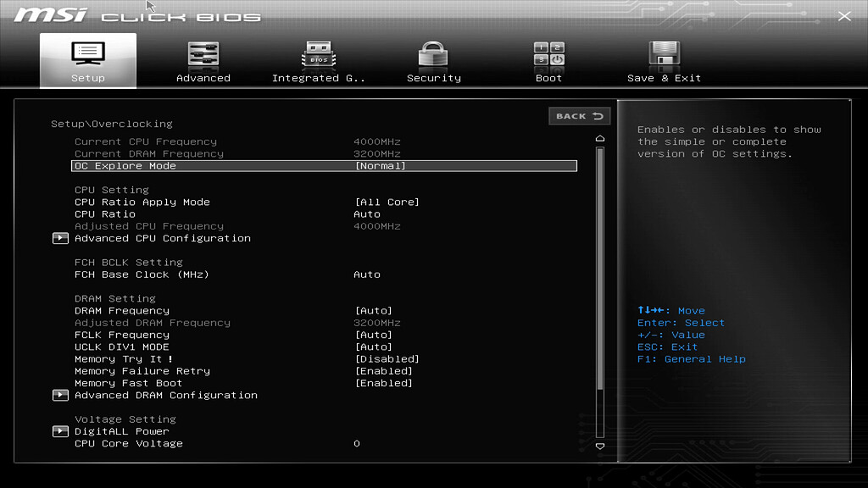Switch to the Save & Exit tab

[664, 77]
